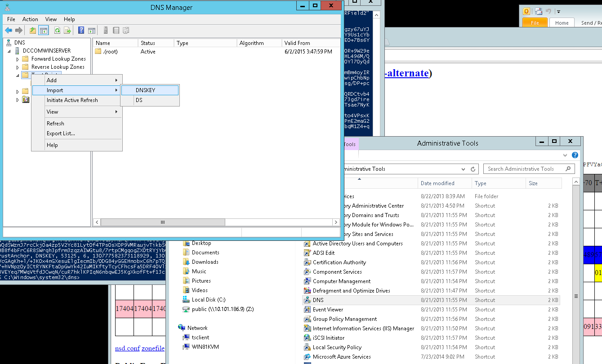Switch to the Outlook Home tab
The height and width of the screenshot is (364, 602).
pos(562,23)
